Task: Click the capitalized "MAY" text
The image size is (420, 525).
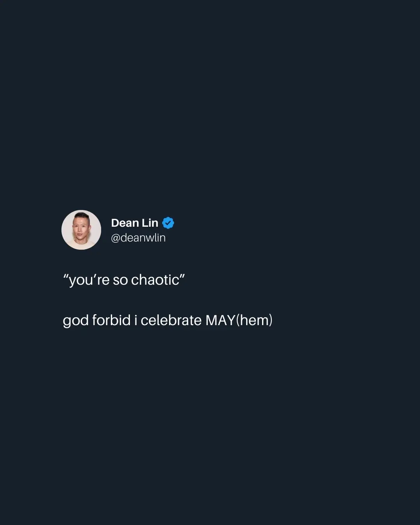Action: pyautogui.click(x=220, y=320)
